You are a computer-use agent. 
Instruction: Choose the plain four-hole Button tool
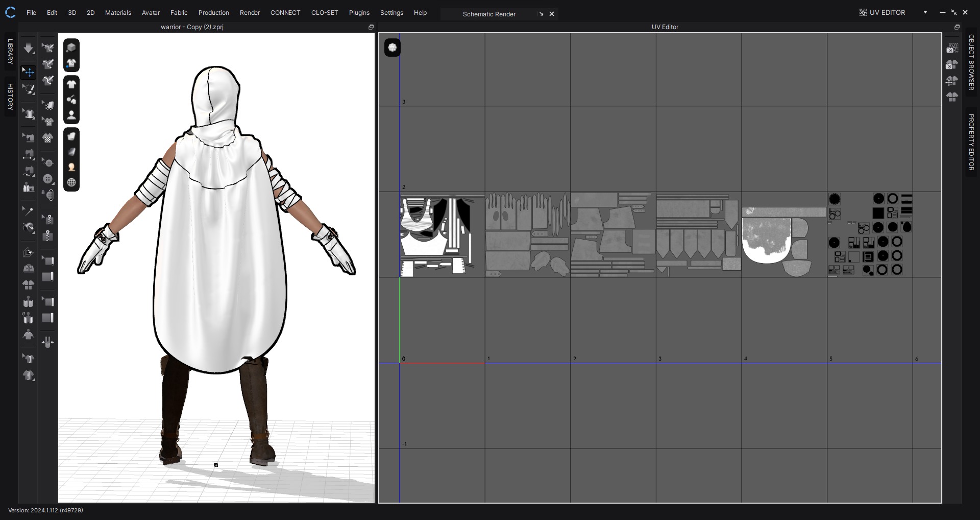(x=48, y=179)
